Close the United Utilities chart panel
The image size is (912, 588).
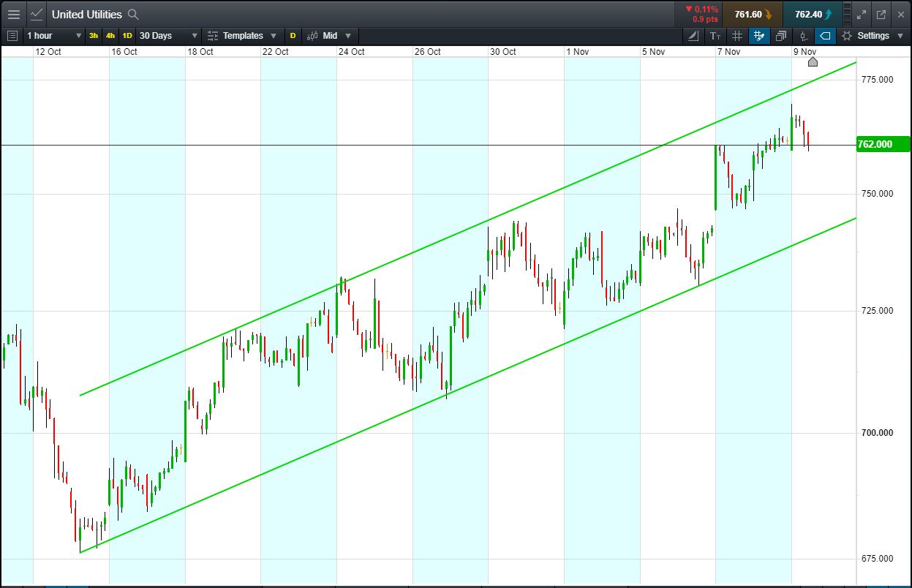point(900,14)
